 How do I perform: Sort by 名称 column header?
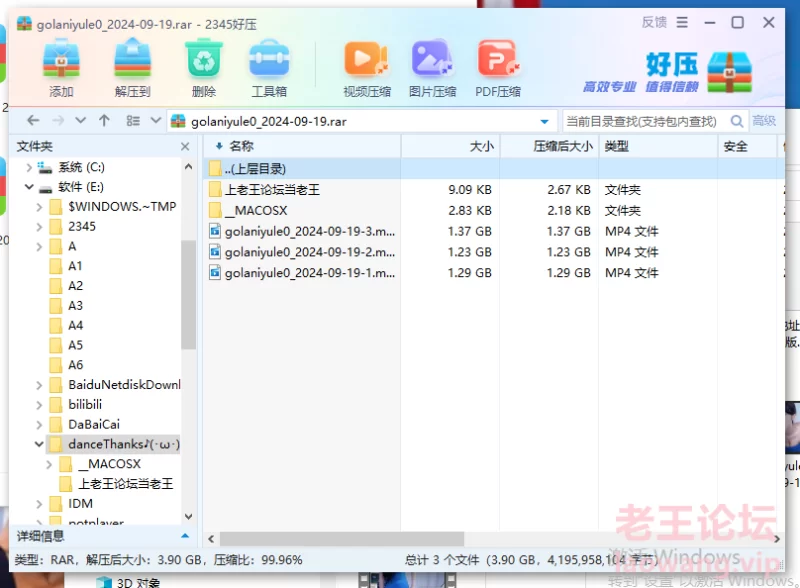(x=302, y=146)
